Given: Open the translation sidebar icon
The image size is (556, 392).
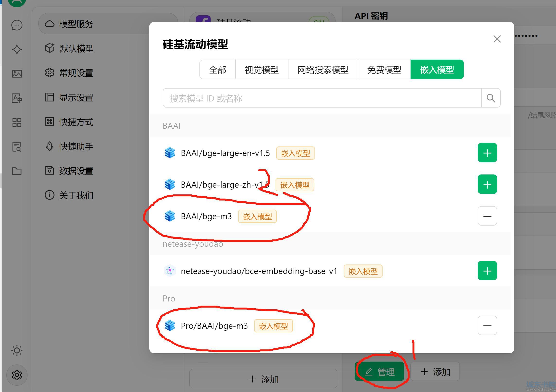Looking at the screenshot, I should 17,98.
